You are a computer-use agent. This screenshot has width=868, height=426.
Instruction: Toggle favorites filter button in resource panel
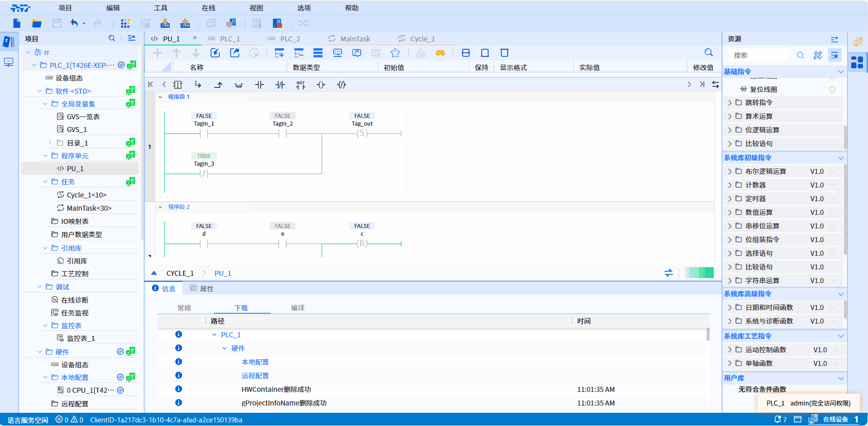click(834, 55)
